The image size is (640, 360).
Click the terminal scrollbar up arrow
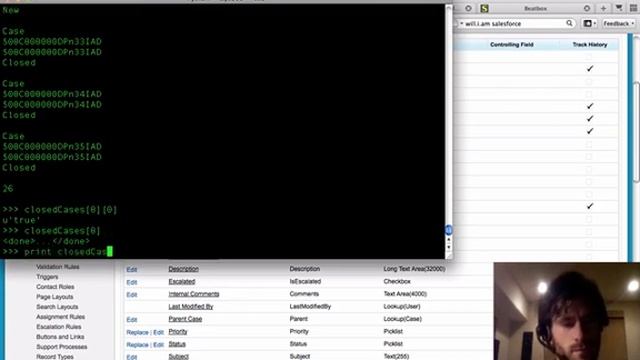pyautogui.click(x=449, y=240)
